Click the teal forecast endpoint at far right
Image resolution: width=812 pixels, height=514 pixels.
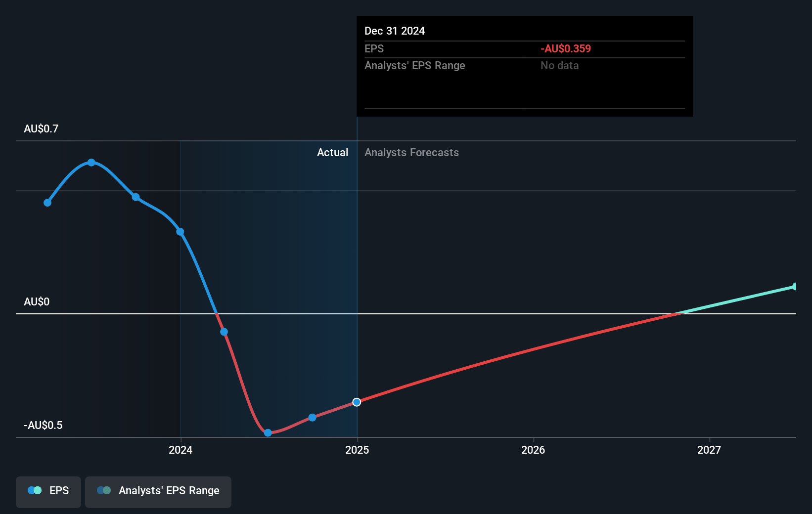pyautogui.click(x=795, y=287)
